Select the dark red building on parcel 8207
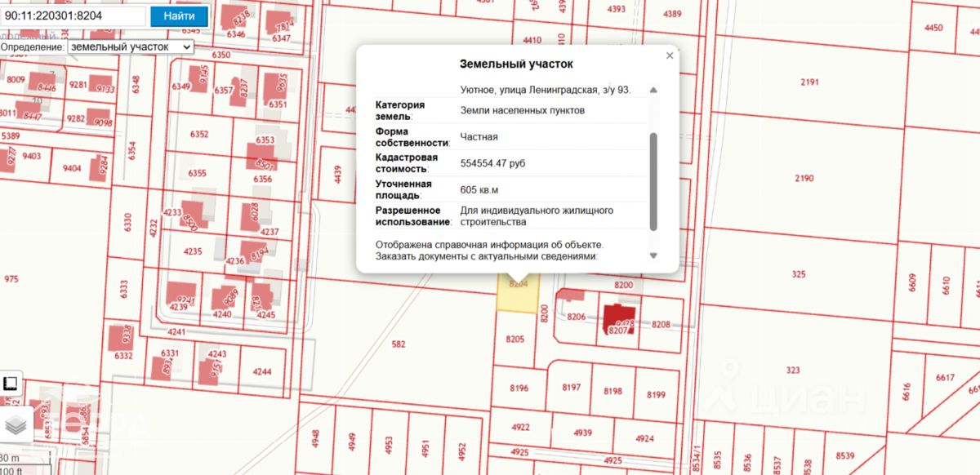 618,318
